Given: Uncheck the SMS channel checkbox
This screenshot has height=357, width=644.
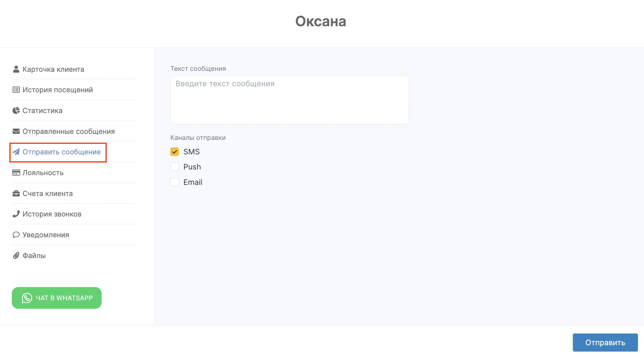Looking at the screenshot, I should pos(175,152).
